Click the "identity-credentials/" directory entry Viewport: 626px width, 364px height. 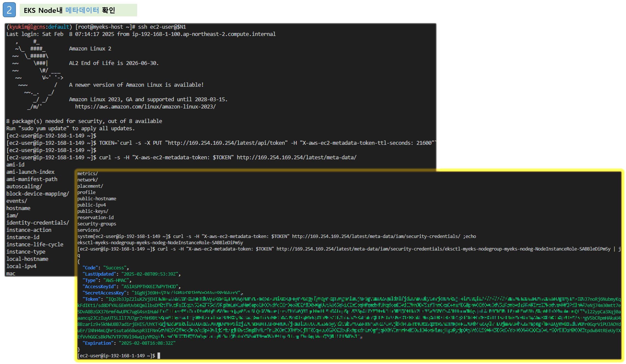pyautogui.click(x=38, y=223)
